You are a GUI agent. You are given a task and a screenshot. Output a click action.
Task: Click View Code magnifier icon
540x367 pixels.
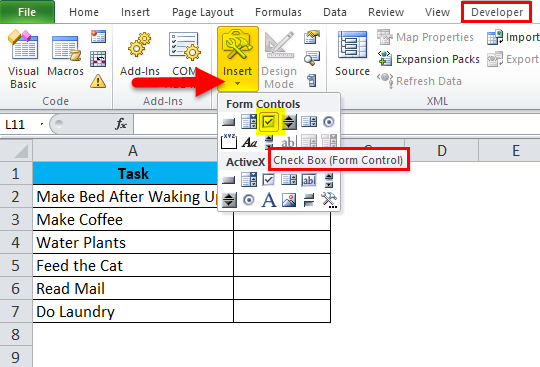312,59
